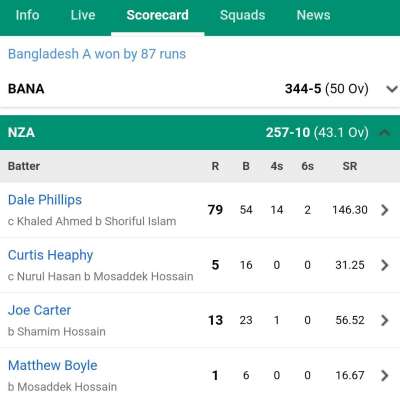Open Matthew Boyle details arrow

[x=385, y=375]
